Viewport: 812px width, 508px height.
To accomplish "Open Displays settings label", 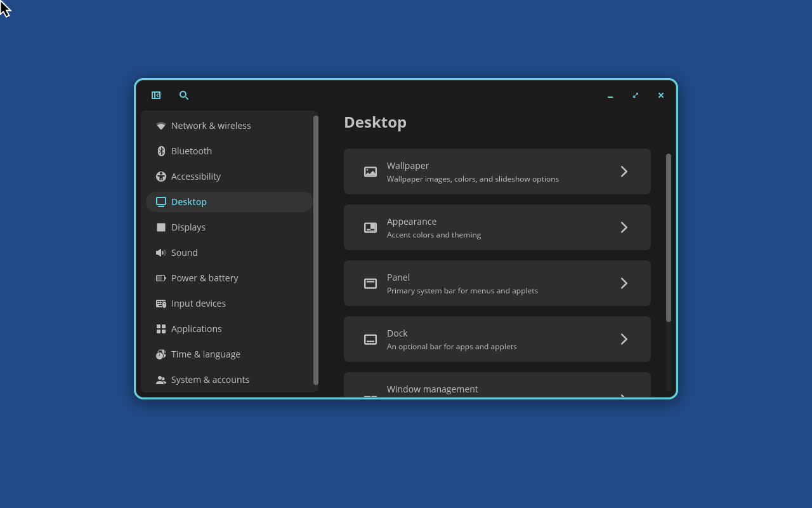I will (x=188, y=227).
